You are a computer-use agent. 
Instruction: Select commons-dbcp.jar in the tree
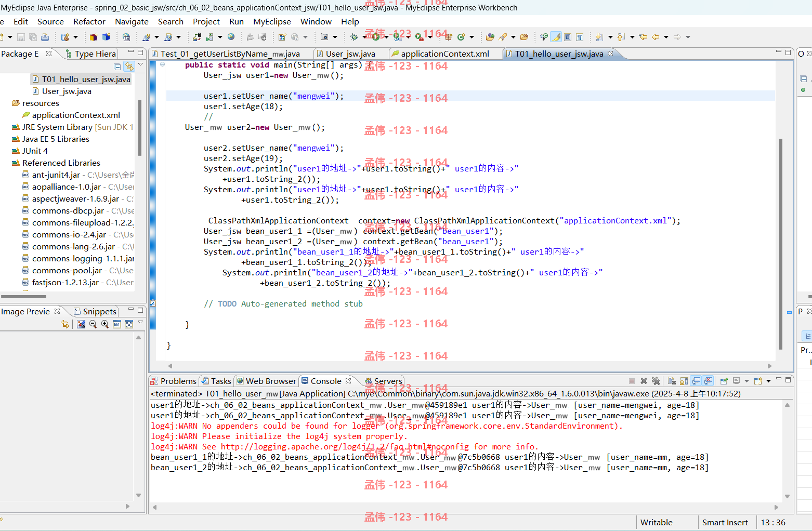(78, 210)
